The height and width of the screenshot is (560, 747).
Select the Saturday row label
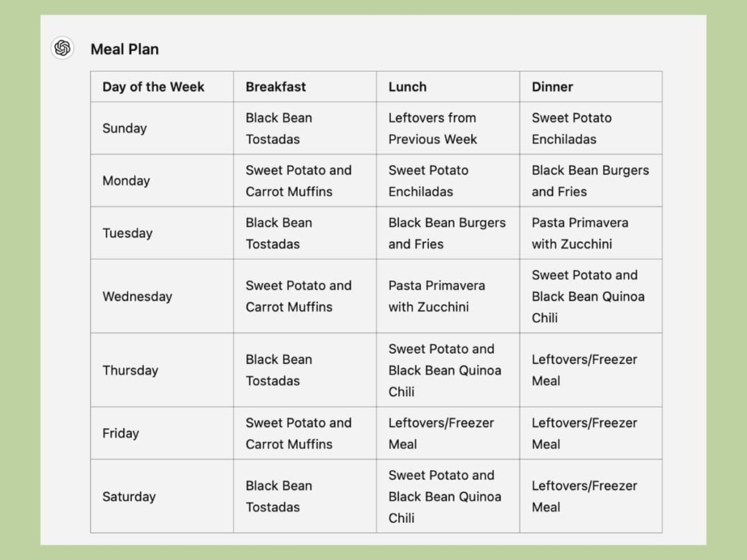click(129, 497)
